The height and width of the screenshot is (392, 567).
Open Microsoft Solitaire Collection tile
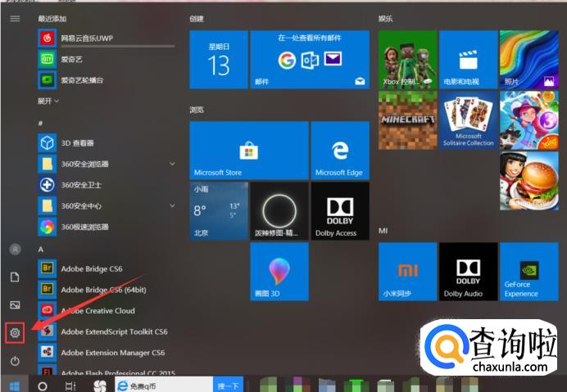(x=469, y=120)
